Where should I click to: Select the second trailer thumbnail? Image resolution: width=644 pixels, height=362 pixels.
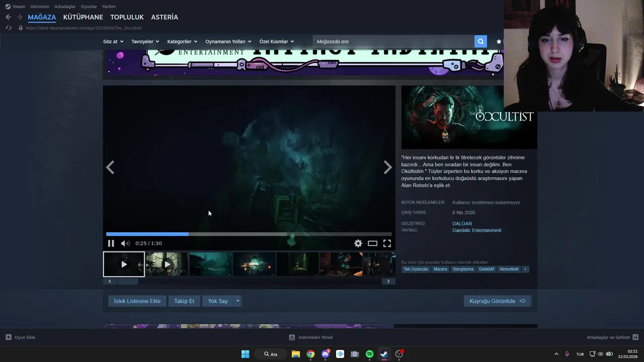point(167,264)
